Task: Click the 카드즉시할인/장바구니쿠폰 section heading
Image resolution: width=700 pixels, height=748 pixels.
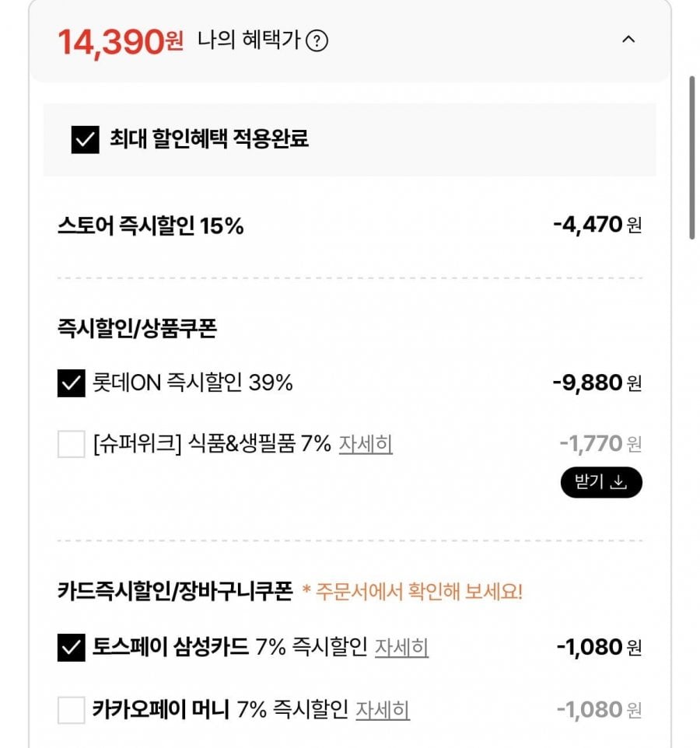Action: click(x=175, y=592)
